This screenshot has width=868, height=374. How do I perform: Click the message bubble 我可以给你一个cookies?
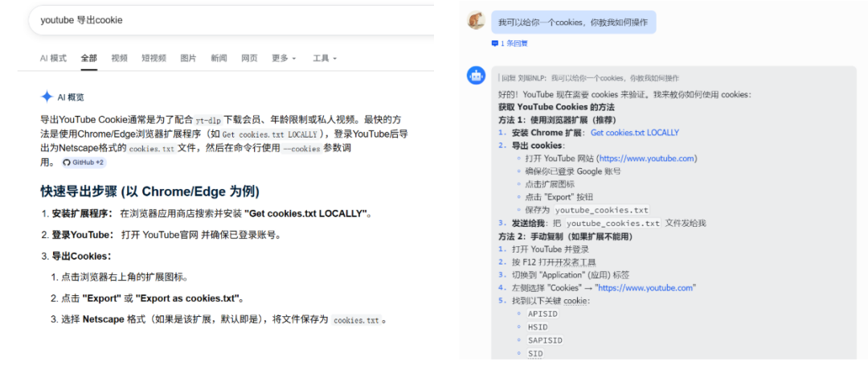click(x=574, y=23)
